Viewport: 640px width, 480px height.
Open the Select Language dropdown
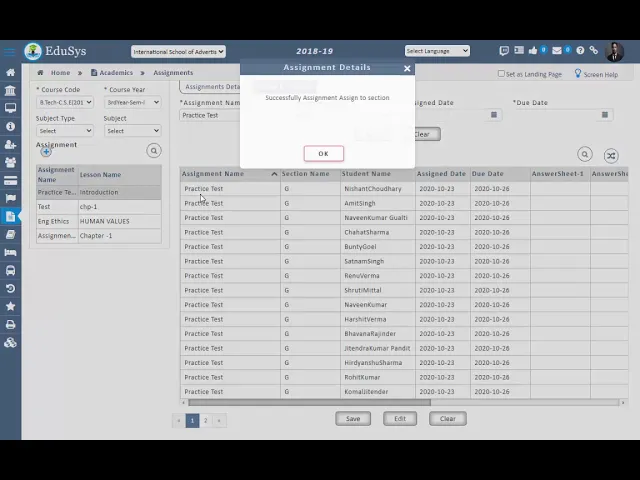coord(437,51)
